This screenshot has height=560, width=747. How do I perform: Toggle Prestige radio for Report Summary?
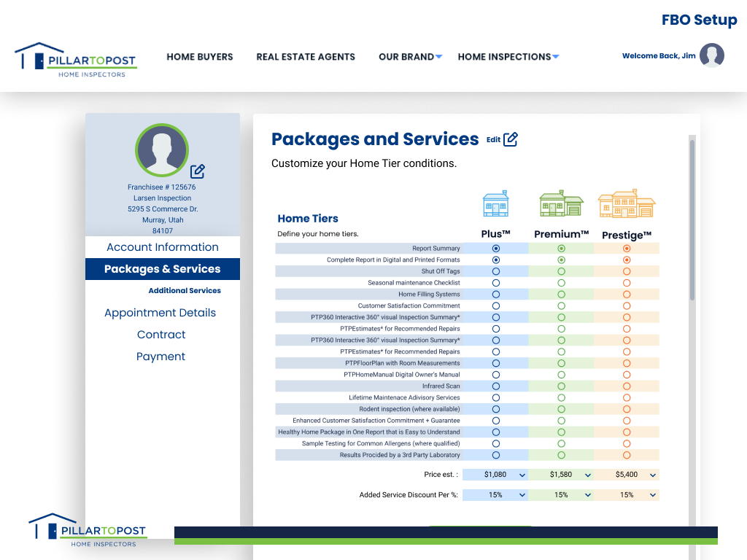[x=627, y=249]
